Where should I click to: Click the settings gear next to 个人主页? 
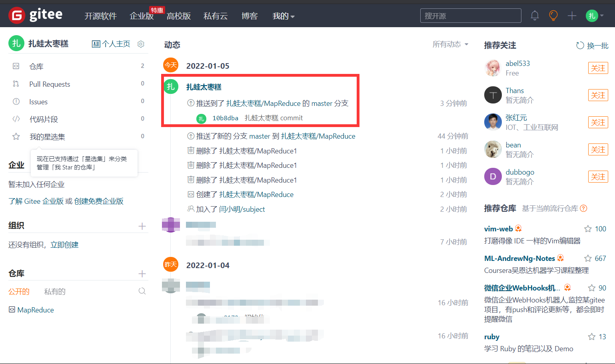pos(141,44)
